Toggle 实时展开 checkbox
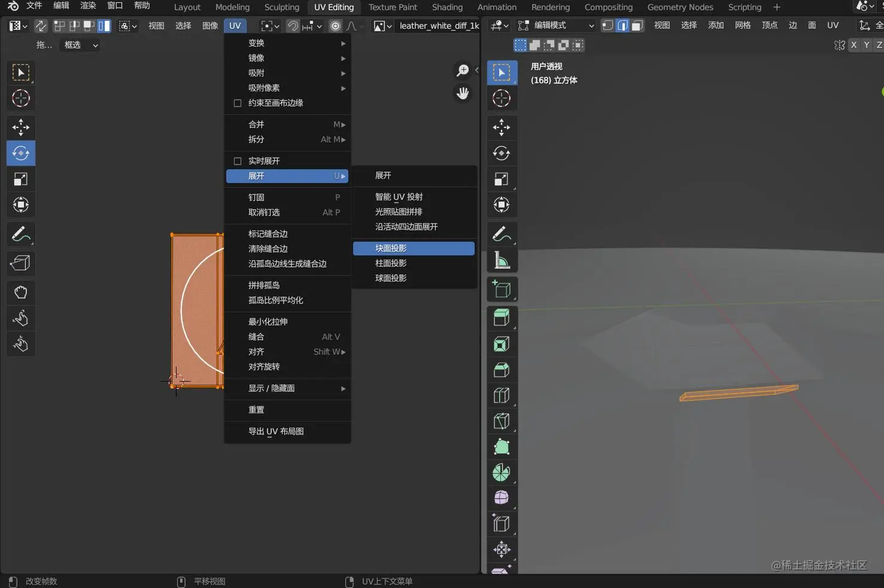The image size is (884, 588). [237, 161]
